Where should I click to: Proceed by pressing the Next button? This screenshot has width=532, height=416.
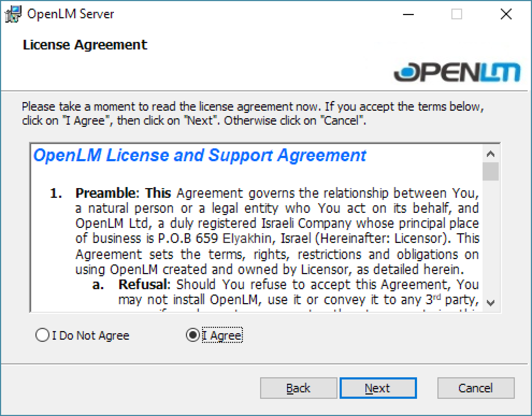pos(378,388)
